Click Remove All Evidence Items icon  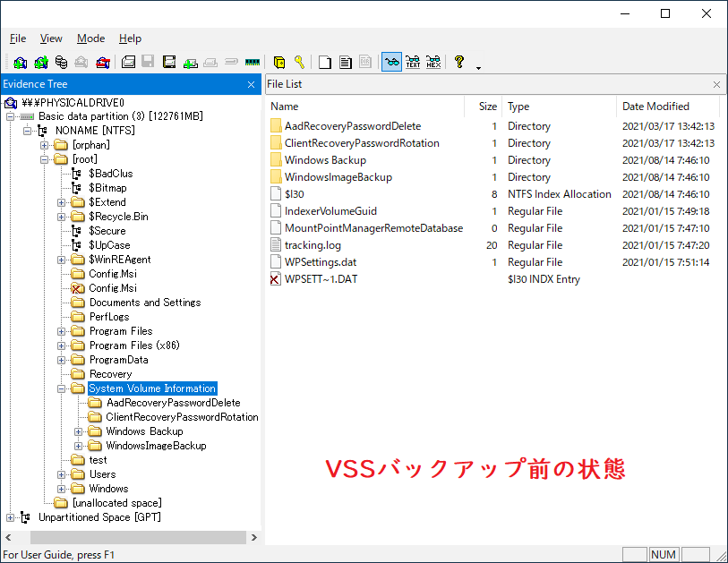pyautogui.click(x=103, y=62)
